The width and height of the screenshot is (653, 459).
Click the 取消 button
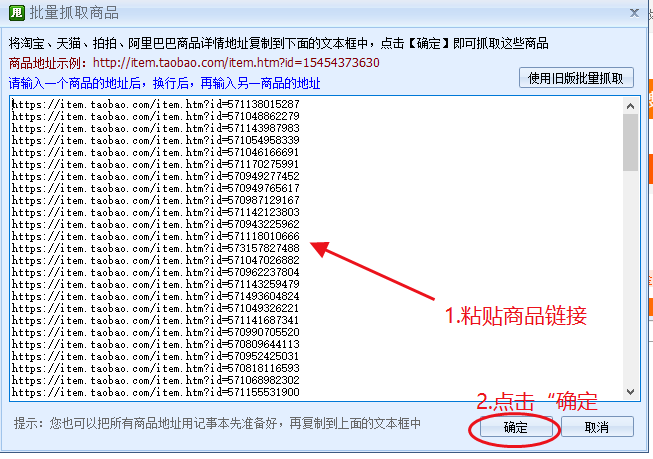coord(597,427)
